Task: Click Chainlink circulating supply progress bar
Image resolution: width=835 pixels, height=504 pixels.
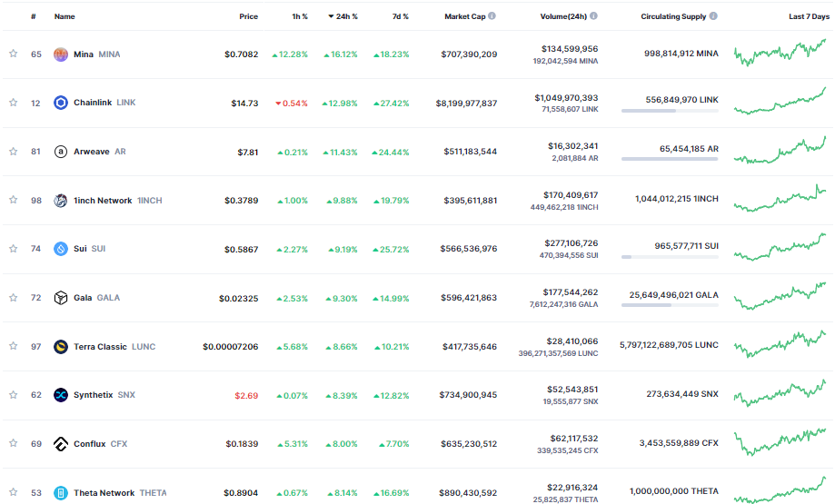Action: 670,111
